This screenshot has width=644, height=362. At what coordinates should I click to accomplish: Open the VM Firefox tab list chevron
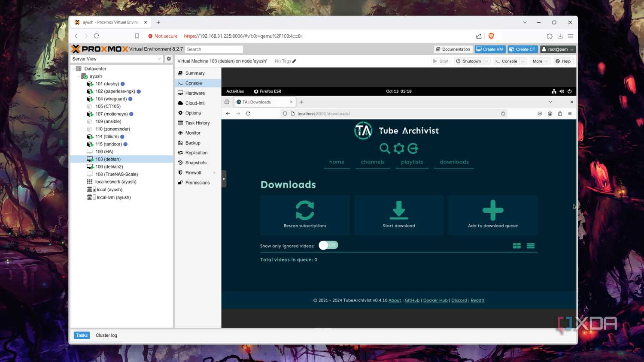coord(550,102)
